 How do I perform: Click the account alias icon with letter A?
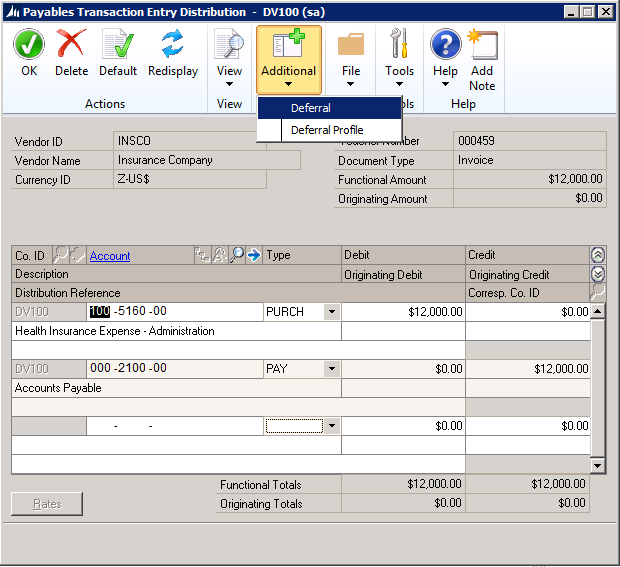pyautogui.click(x=219, y=255)
